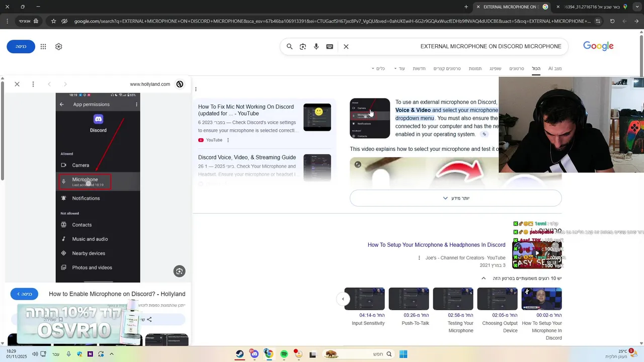Click the Google logo
The image size is (644, 362).
click(598, 46)
